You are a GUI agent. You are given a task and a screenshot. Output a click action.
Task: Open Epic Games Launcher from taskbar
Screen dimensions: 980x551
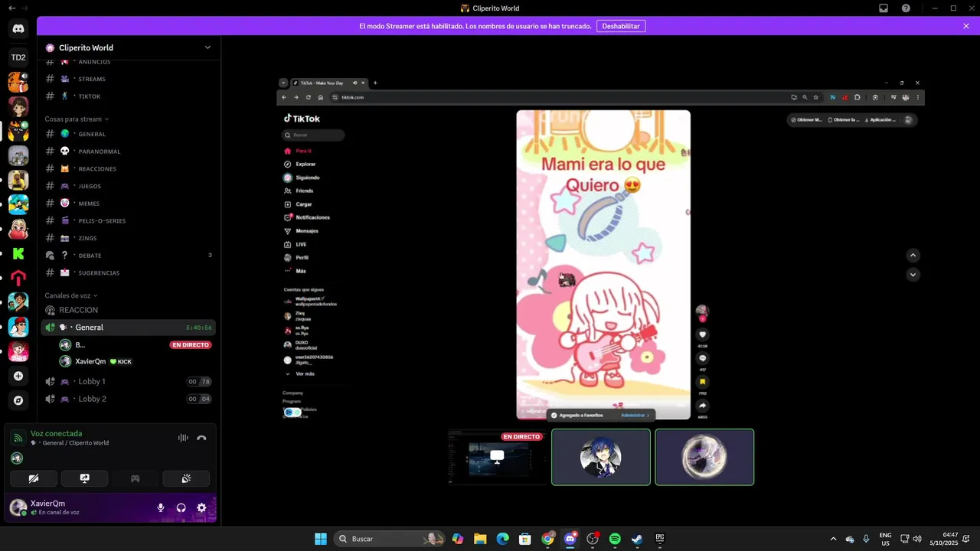659,539
